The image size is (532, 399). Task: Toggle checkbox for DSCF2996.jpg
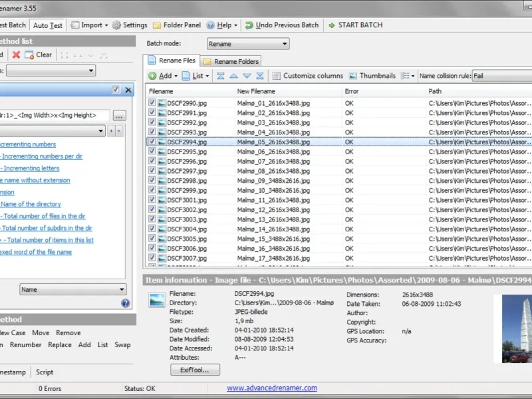pos(152,161)
